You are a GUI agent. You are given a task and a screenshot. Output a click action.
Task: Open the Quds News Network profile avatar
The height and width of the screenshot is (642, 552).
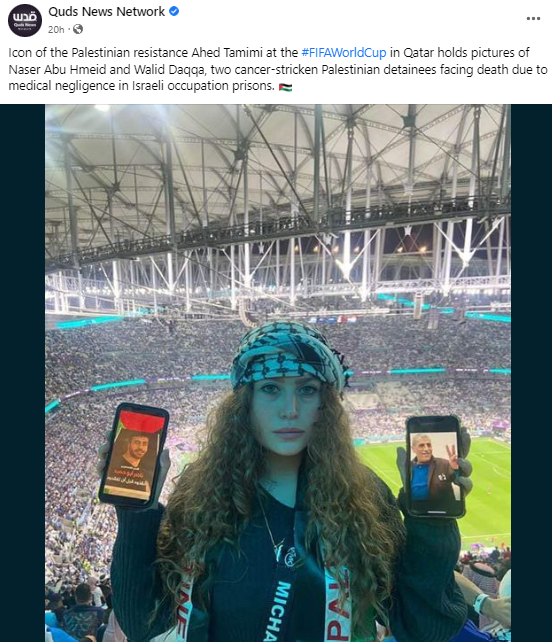tap(25, 20)
